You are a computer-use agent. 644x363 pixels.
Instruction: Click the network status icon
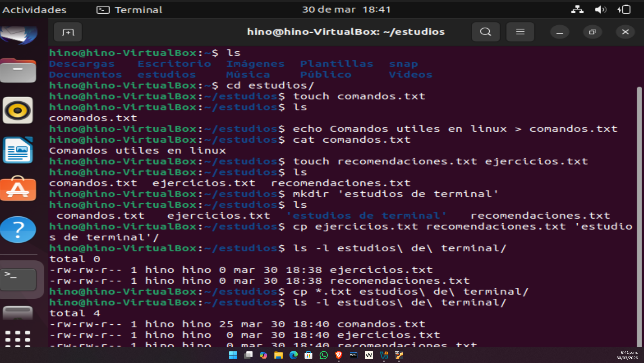click(x=577, y=10)
